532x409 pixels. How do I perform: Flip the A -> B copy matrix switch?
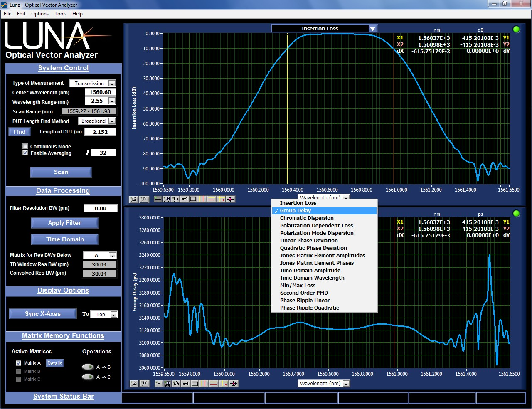point(88,367)
